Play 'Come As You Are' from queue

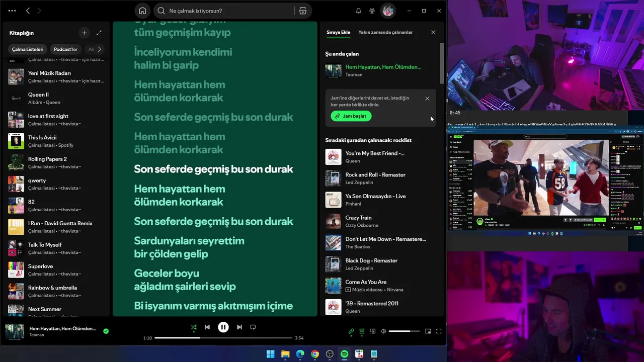click(x=381, y=286)
